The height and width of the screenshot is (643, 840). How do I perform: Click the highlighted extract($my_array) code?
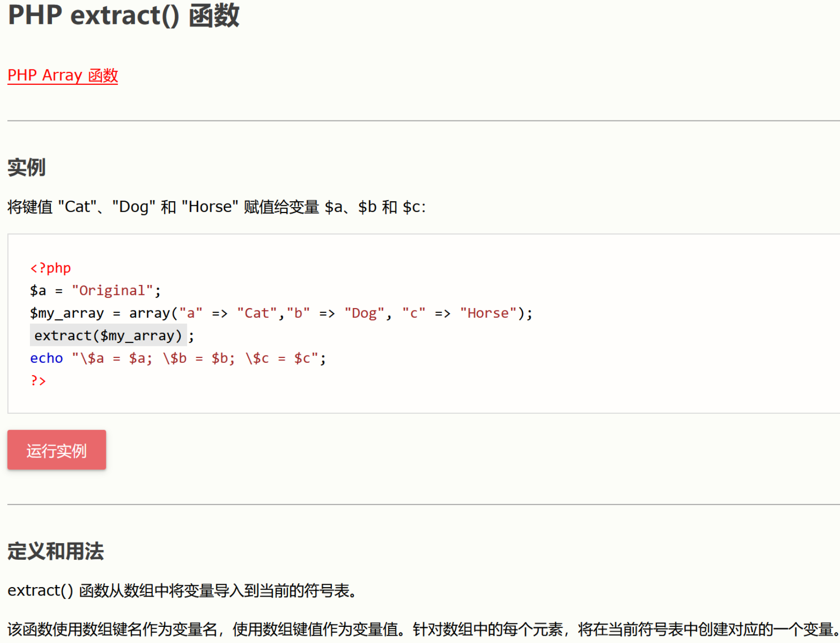(x=108, y=335)
